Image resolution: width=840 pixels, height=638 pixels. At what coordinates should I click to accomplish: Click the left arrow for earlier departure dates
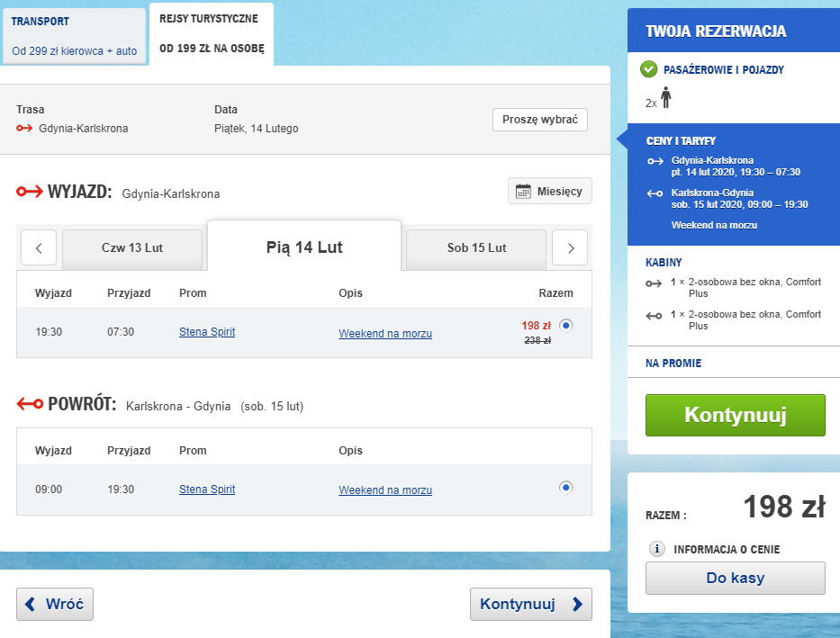(x=39, y=247)
